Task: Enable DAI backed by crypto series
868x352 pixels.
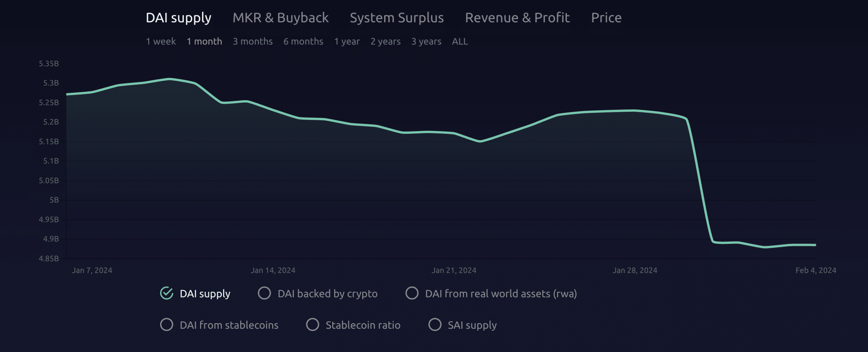Action: 317,293
